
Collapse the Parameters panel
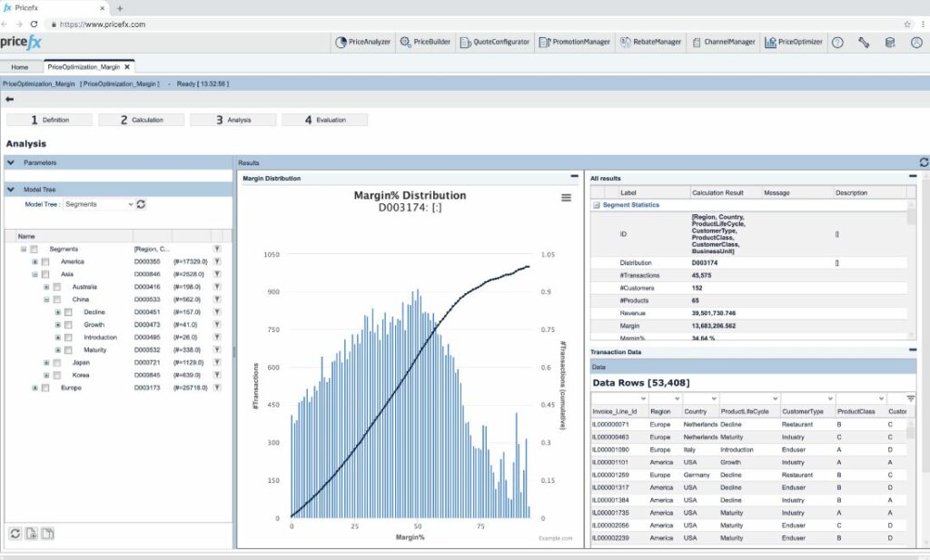(x=11, y=162)
